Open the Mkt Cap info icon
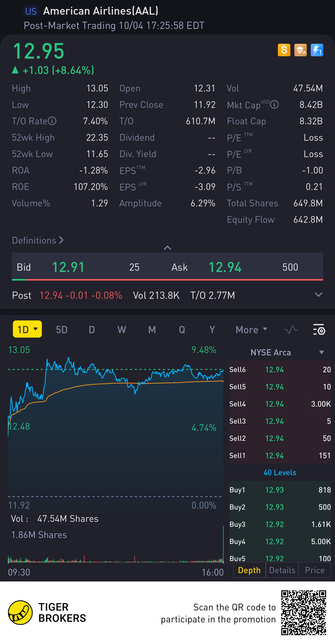This screenshot has width=335, height=644. [x=274, y=104]
